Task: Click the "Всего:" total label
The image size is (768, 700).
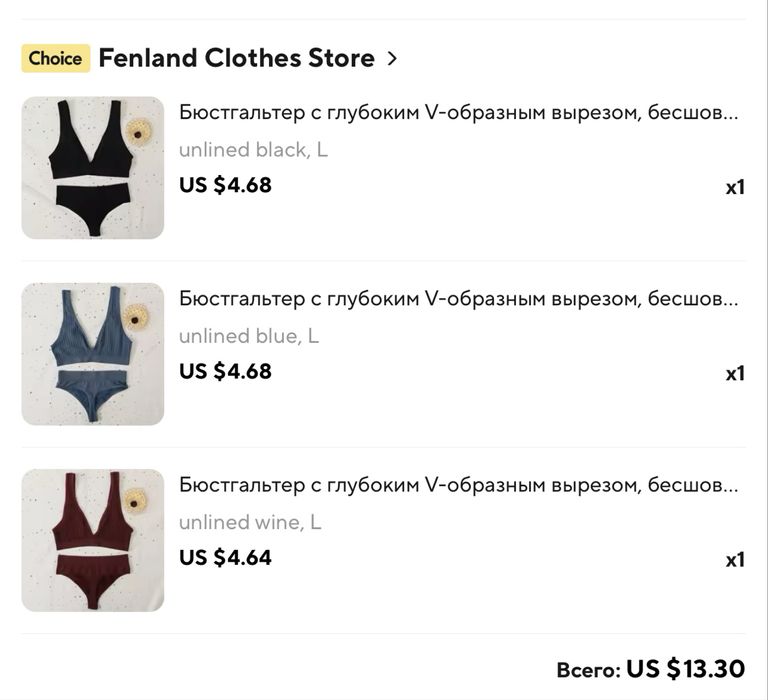Action: [x=588, y=669]
